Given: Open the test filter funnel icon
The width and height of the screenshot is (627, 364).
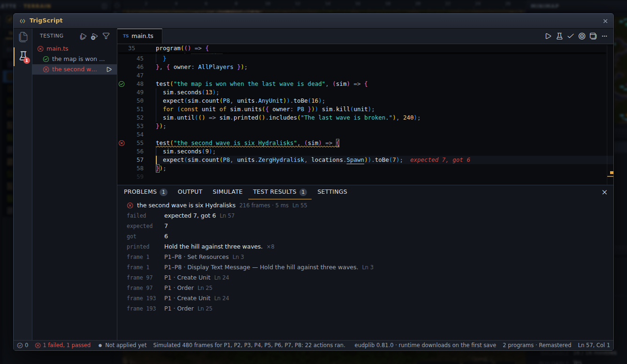Looking at the screenshot, I should click(x=106, y=36).
